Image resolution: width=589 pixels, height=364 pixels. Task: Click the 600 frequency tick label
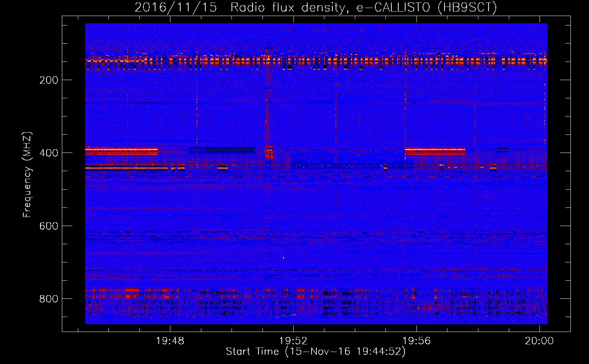tap(49, 226)
